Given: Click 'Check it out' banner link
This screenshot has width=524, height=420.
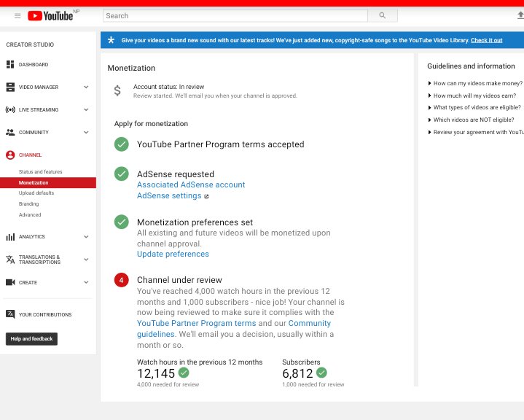Looking at the screenshot, I should click(487, 40).
